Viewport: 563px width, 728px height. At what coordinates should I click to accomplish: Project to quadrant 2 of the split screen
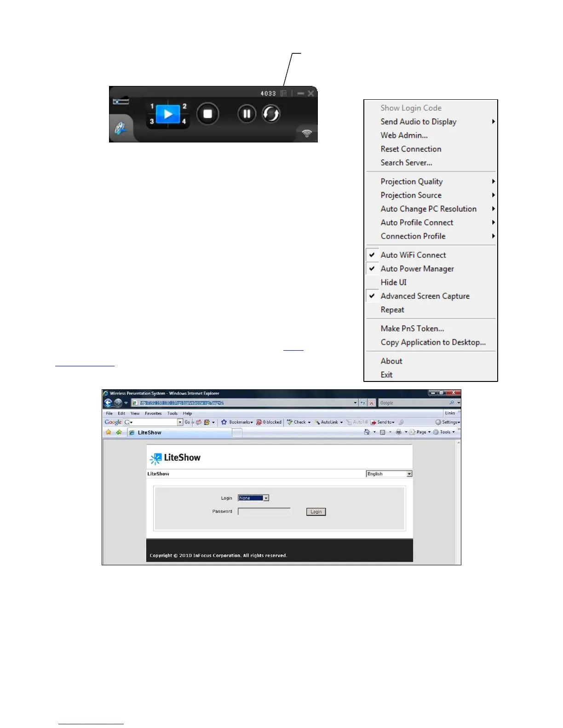[184, 106]
